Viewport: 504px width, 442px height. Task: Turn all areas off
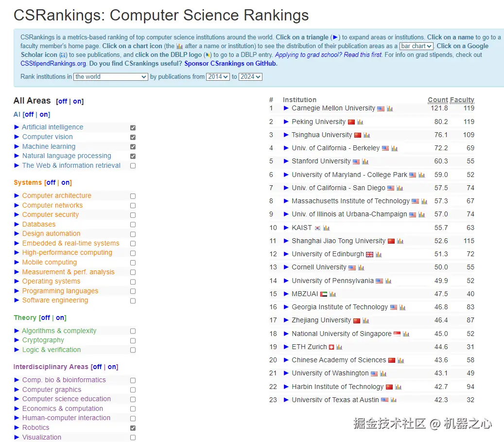[63, 101]
